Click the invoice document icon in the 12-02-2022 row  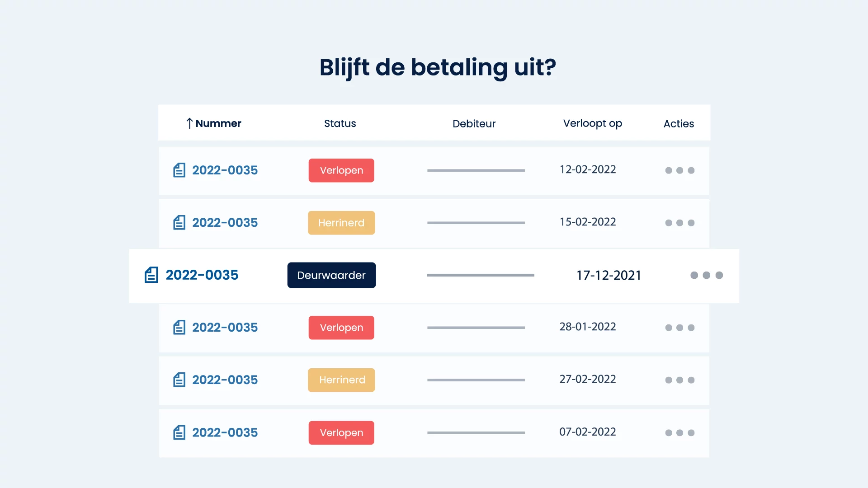[179, 170]
